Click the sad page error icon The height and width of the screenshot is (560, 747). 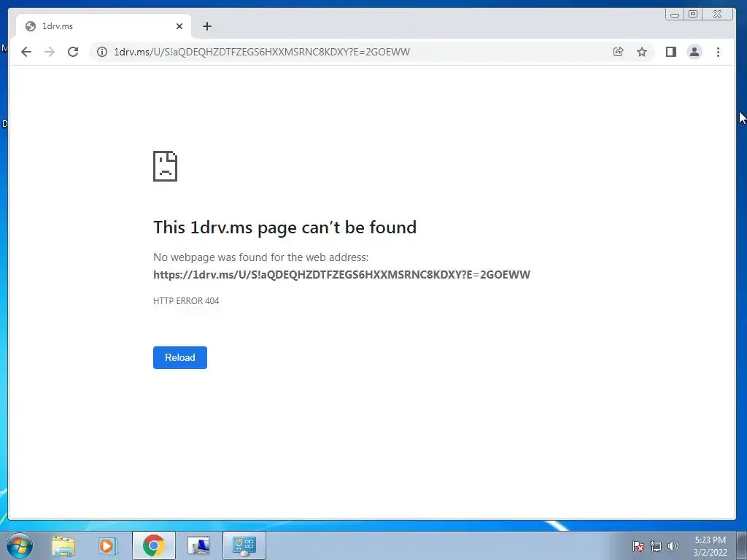coord(166,166)
